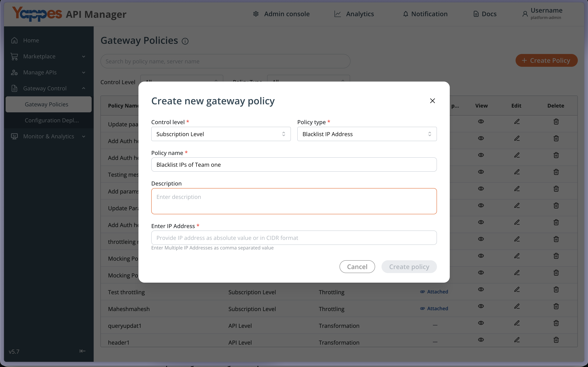Delete the Update paa... policy trash icon
Screen dimensions: 588x367
pos(556,121)
